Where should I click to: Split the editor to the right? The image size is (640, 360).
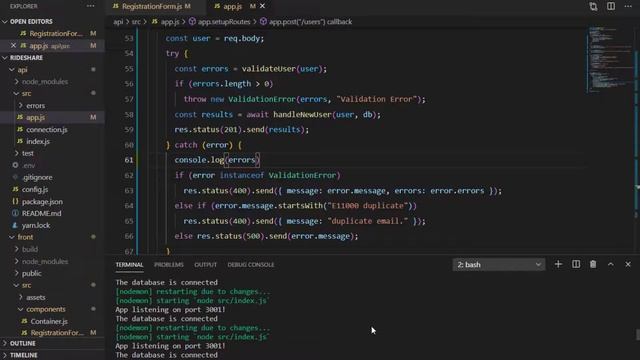coord(611,7)
